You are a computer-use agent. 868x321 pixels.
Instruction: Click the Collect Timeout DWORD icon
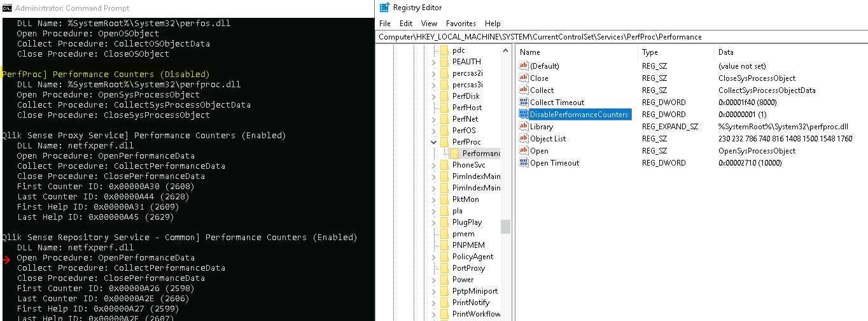[524, 103]
